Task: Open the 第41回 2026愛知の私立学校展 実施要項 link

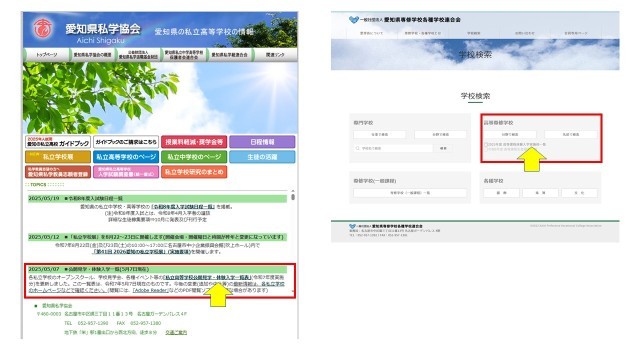Action: (142, 252)
